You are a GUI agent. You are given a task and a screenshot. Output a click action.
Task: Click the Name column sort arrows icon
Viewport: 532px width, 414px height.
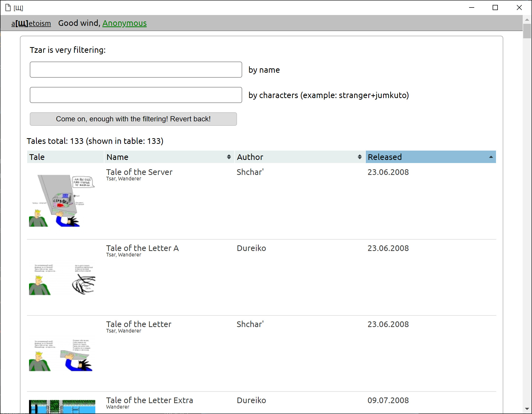(x=229, y=157)
